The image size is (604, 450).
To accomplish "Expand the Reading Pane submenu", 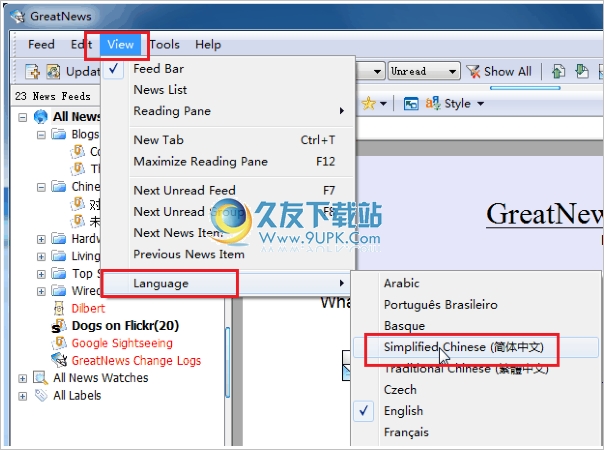I will [228, 111].
